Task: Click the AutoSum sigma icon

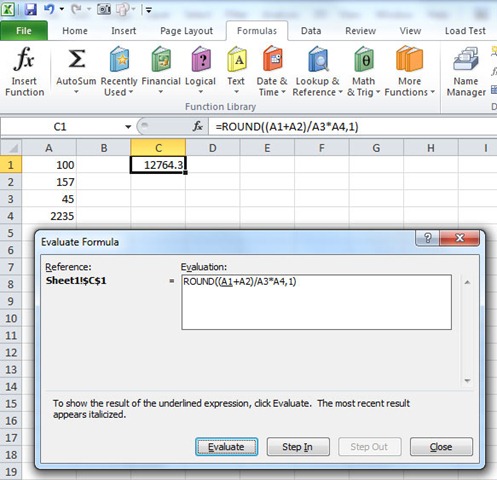Action: click(x=76, y=59)
